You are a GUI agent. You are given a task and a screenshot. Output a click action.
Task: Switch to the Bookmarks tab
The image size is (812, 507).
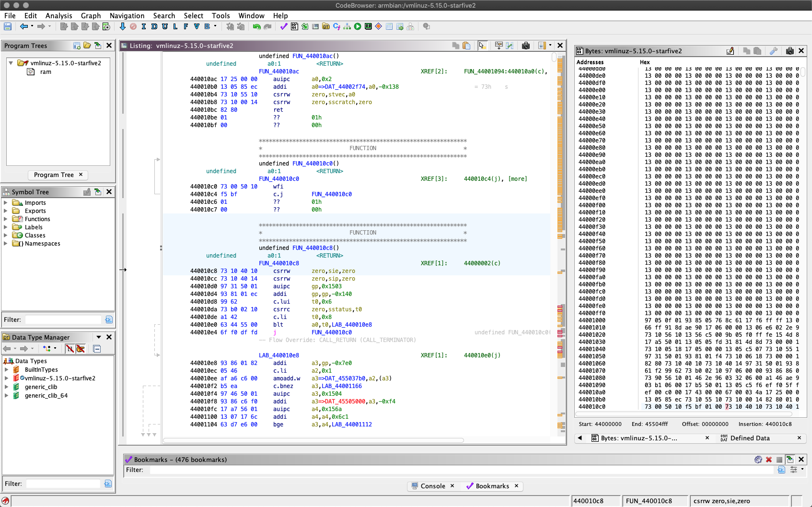point(492,486)
